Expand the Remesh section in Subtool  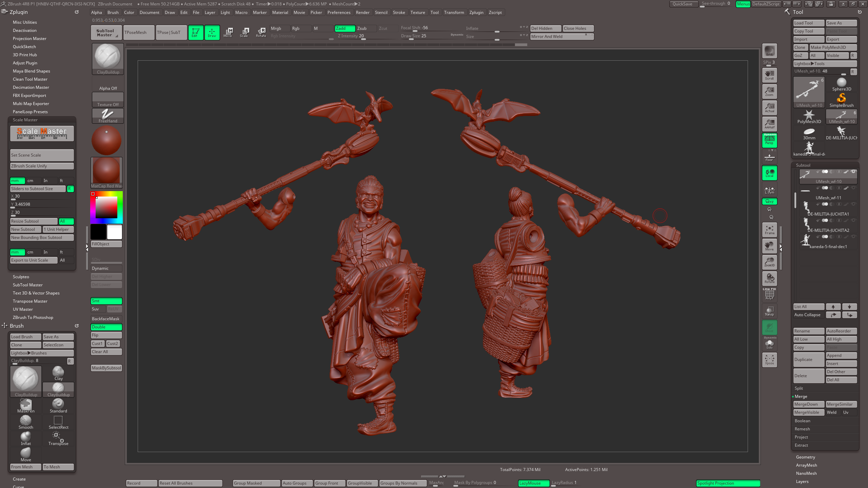point(802,429)
